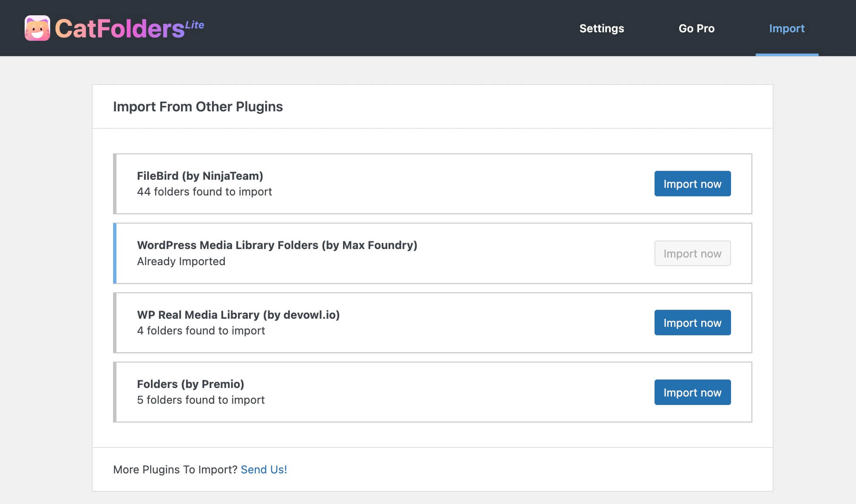
Task: Click the CatFolders Lite brand name
Action: pos(130,28)
